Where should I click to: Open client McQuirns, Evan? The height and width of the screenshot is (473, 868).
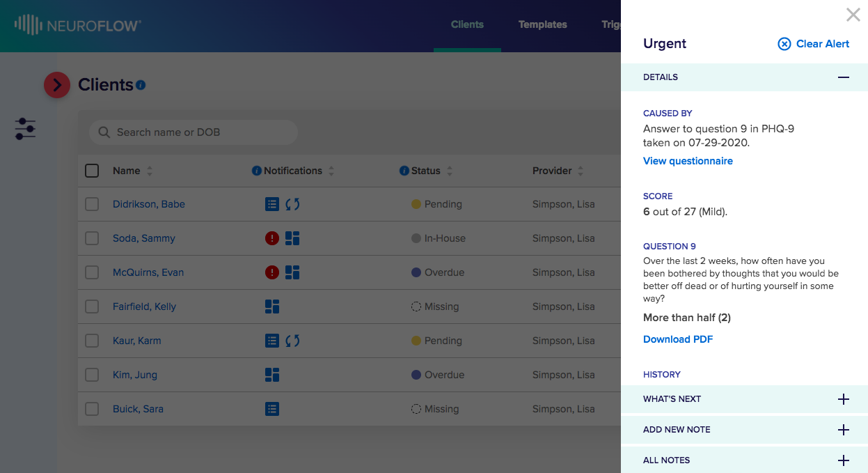pos(148,272)
